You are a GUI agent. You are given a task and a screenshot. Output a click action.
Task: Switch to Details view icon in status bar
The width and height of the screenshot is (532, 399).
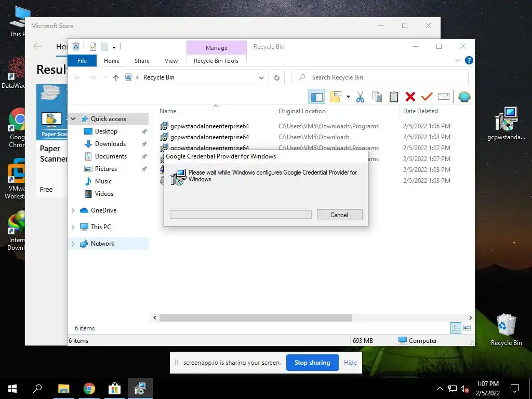click(x=456, y=328)
